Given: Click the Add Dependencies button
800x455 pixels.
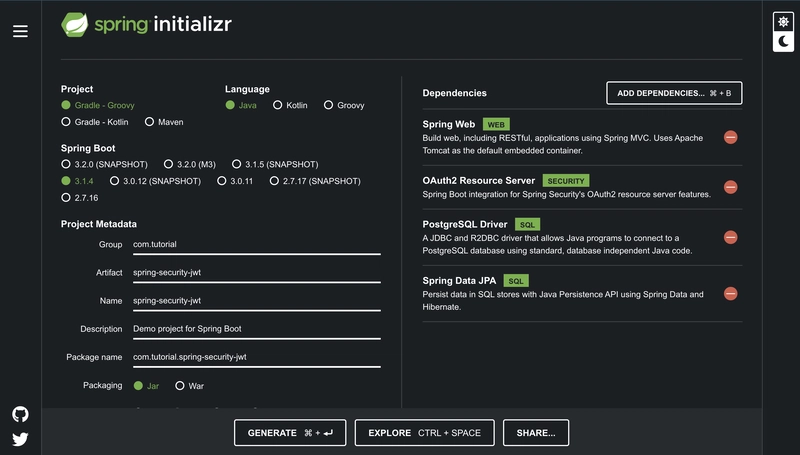Looking at the screenshot, I should (x=674, y=93).
